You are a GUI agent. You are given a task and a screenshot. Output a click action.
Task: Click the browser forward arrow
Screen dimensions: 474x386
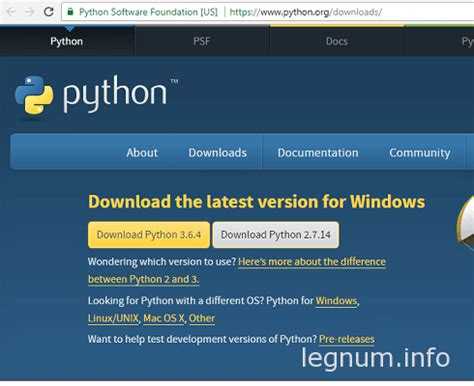pyautogui.click(x=30, y=12)
